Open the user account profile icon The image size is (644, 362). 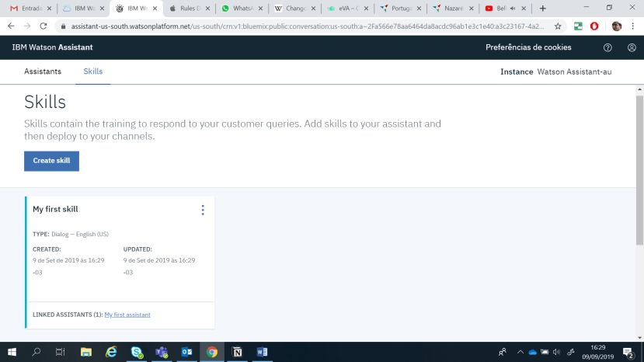[x=632, y=47]
